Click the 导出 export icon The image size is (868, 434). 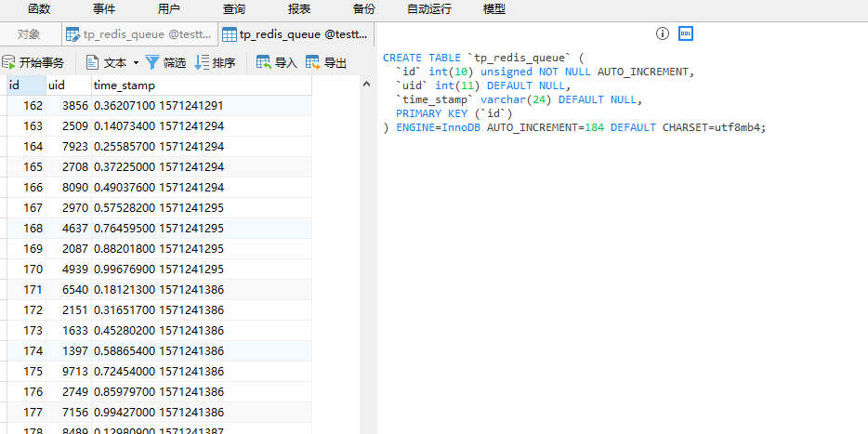pyautogui.click(x=313, y=62)
